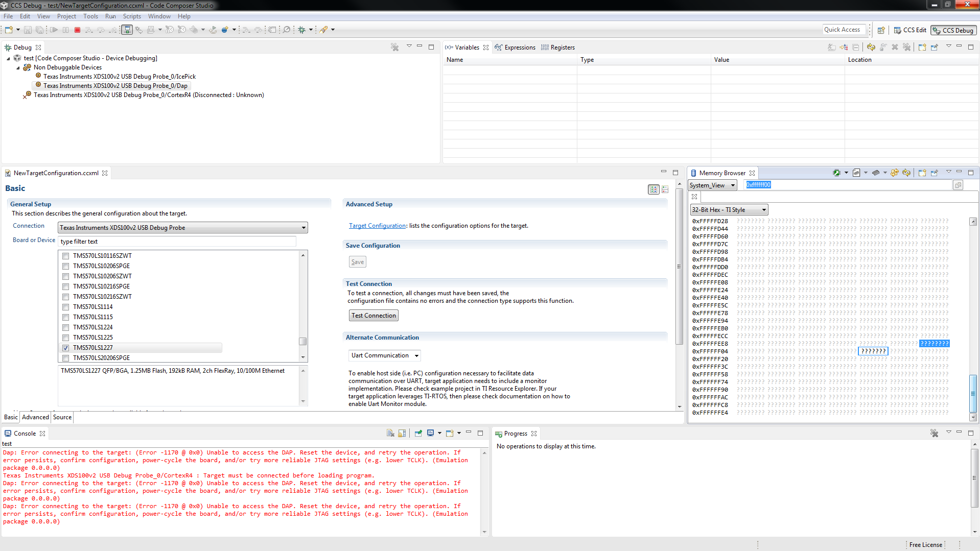Click Show Type Names icon in Variables view

832,47
